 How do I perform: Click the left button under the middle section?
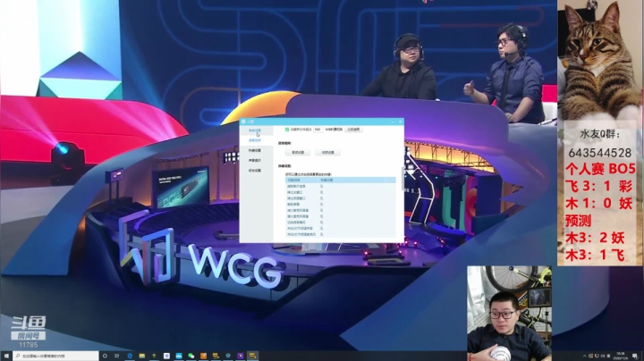click(298, 152)
